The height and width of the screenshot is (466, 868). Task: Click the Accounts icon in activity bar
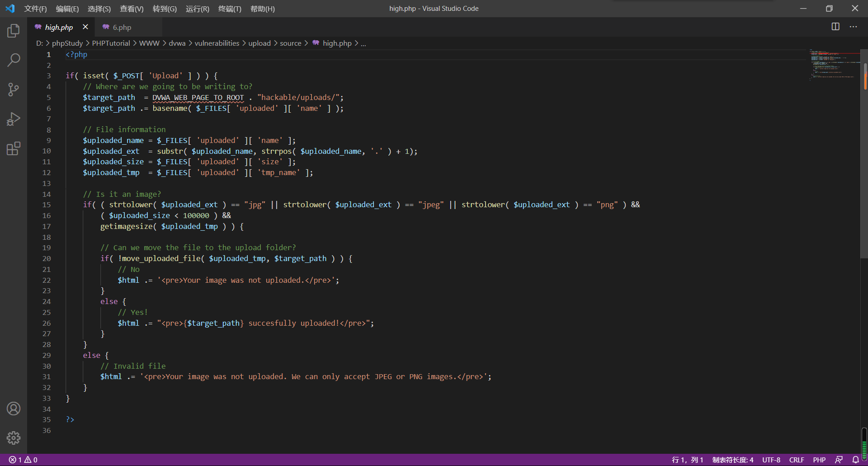coord(14,409)
